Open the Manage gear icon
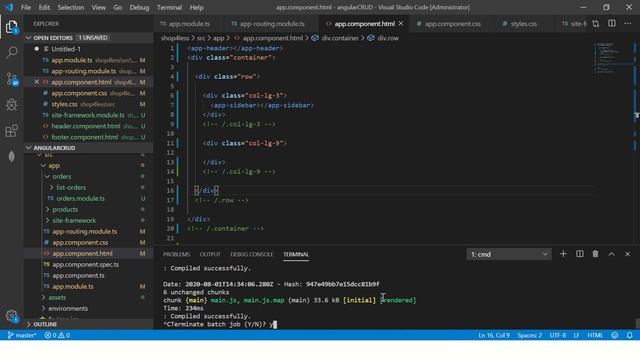 click(x=12, y=316)
